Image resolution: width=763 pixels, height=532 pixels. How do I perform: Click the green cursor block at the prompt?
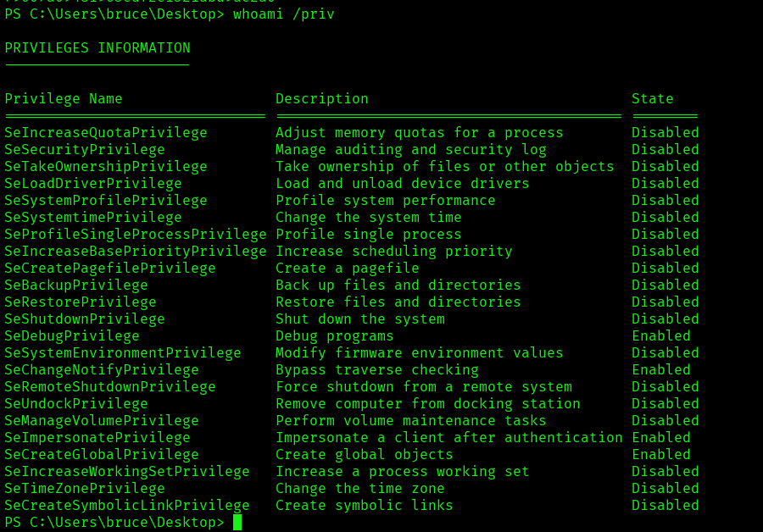coord(237,522)
